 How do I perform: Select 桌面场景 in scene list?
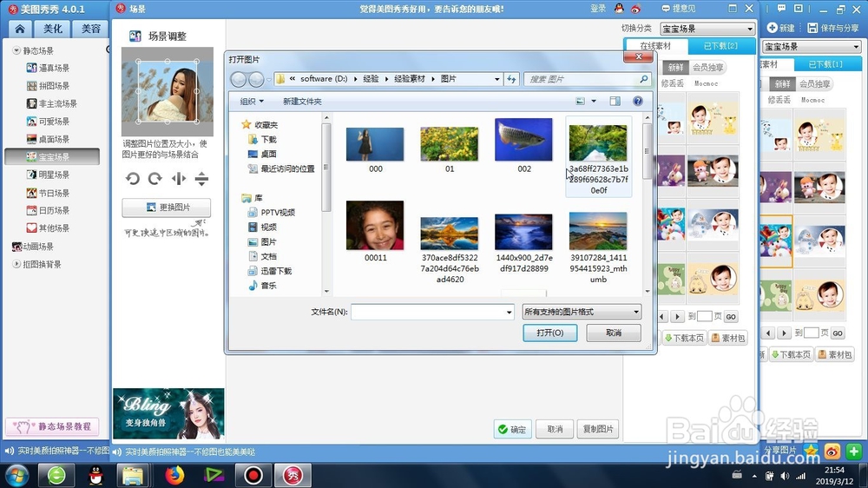(x=48, y=139)
